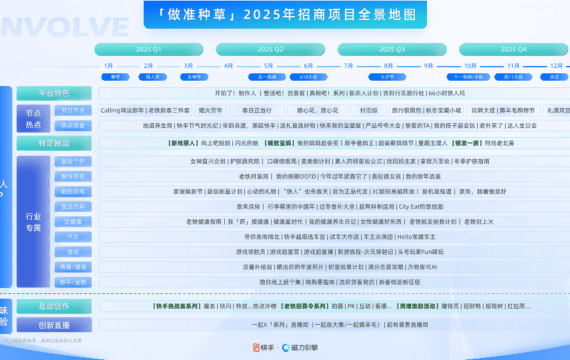Click the 618大促 event tag
Image resolution: width=570 pixels, height=360 pixels.
(x=309, y=77)
